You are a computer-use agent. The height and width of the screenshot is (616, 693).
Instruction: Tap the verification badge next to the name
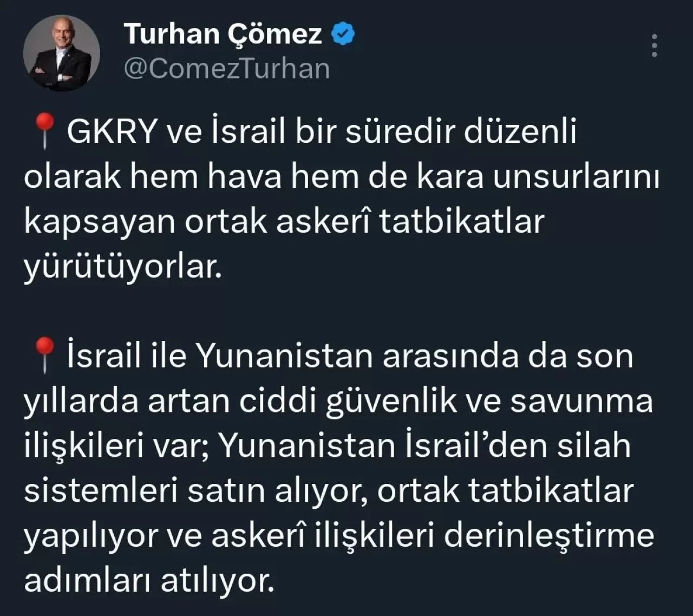point(342,32)
